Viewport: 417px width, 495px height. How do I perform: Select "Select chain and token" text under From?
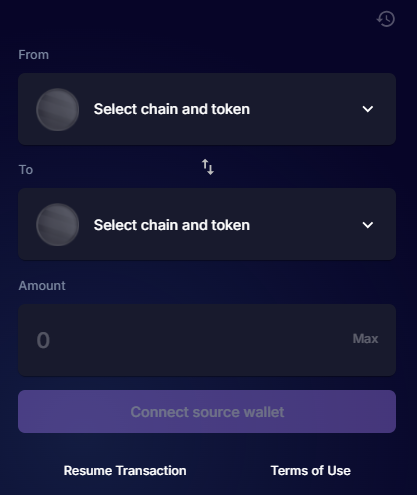(x=172, y=109)
